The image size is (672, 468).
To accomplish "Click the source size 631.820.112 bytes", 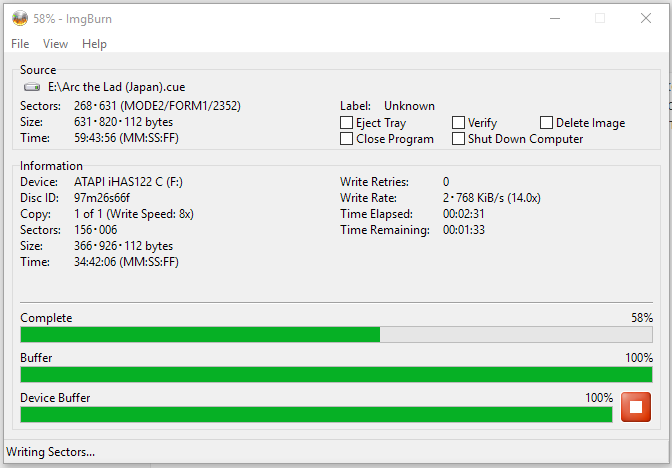I will point(123,122).
